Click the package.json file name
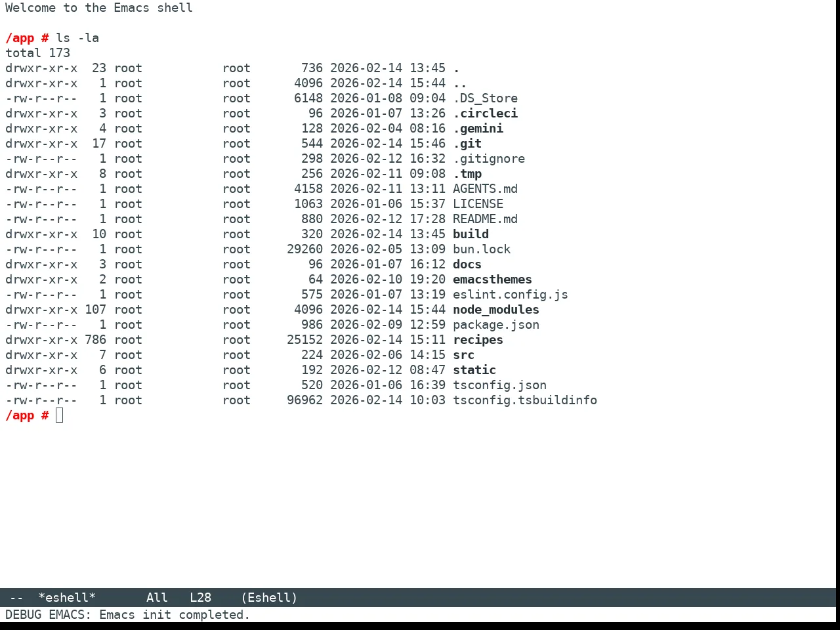 [496, 325]
